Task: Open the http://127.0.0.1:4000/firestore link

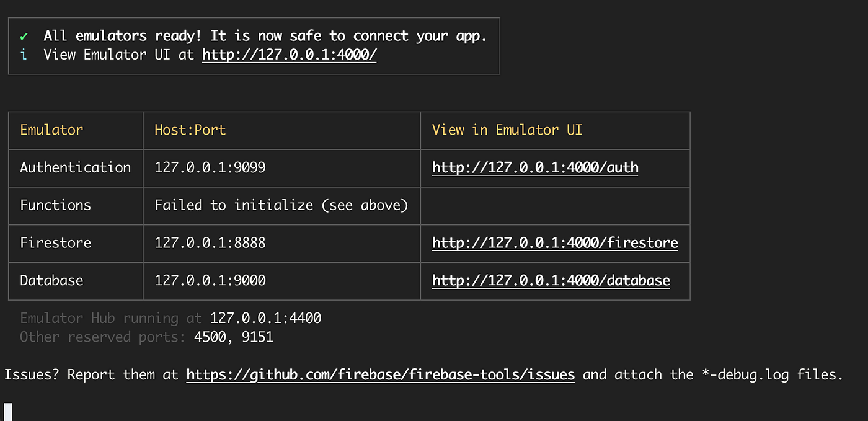Action: click(x=555, y=242)
